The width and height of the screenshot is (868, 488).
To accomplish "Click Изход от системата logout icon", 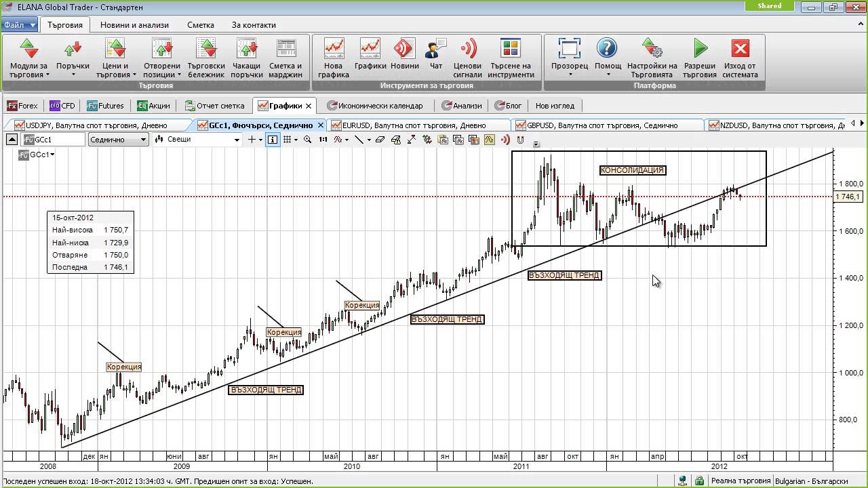I will tap(741, 49).
